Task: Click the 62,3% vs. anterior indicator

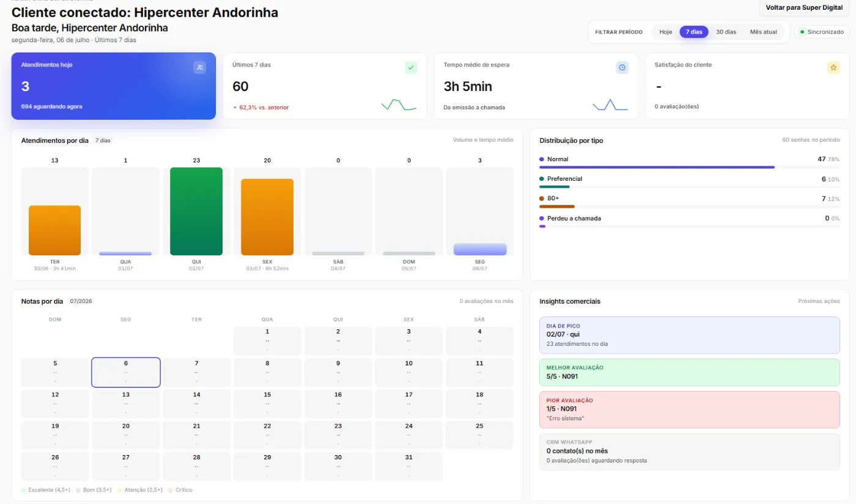Action: coord(260,108)
